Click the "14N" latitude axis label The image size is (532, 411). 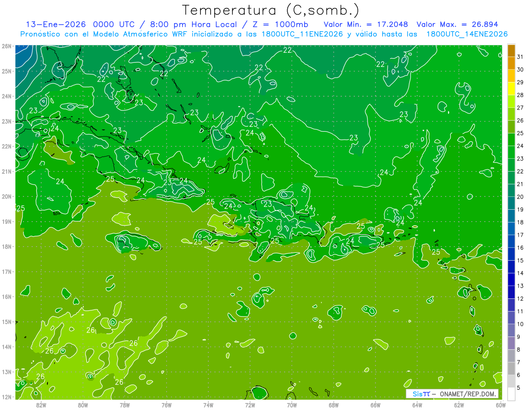pos(6,347)
